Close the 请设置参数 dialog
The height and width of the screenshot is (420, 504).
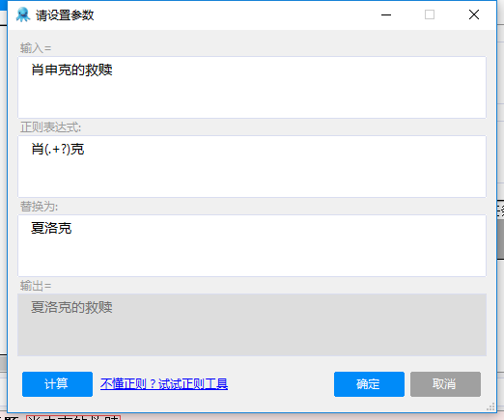[474, 14]
